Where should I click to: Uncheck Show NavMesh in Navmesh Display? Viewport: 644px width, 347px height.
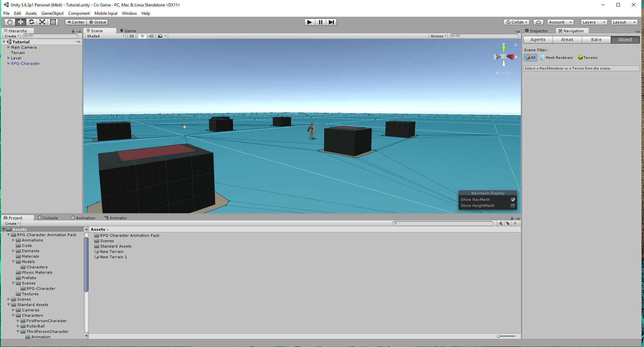pos(513,199)
